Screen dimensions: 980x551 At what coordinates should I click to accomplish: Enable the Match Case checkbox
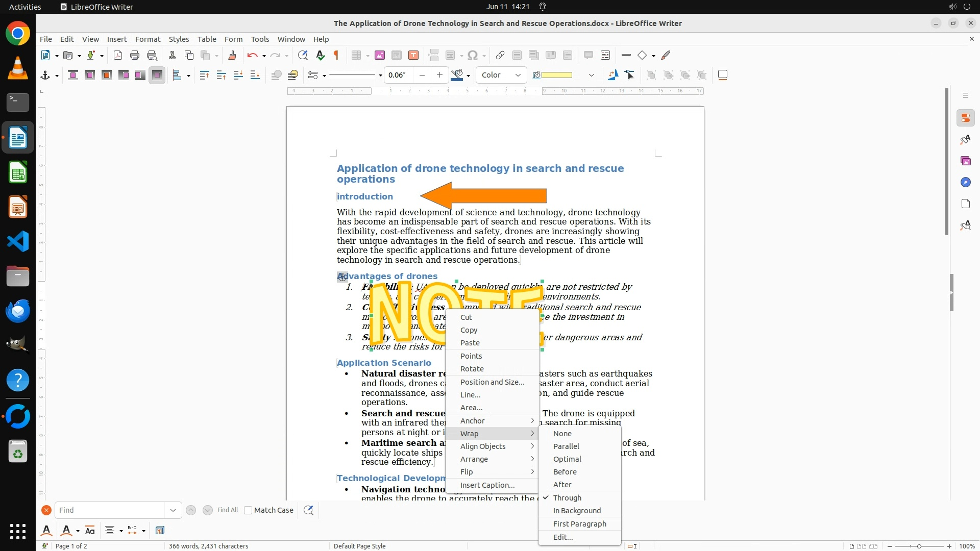(x=248, y=510)
